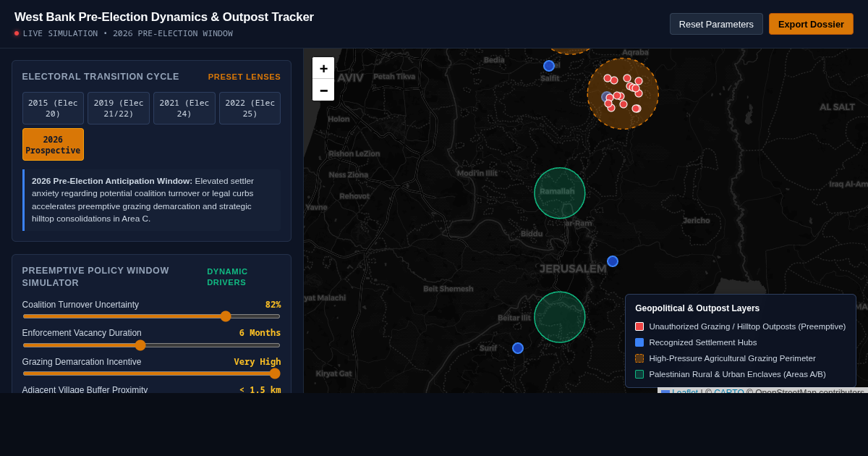Viewport: 868px width, 456px height.
Task: Click the PRESET LENSES label
Action: pyautogui.click(x=244, y=77)
